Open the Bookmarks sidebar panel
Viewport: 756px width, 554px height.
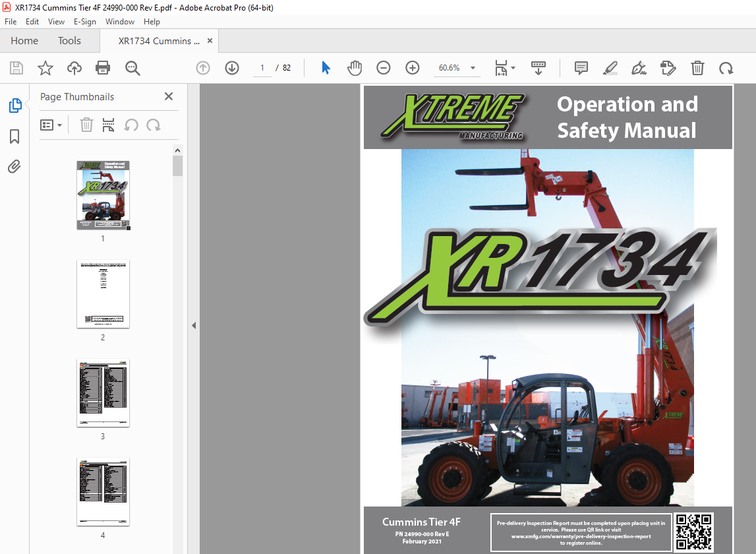pyautogui.click(x=15, y=137)
